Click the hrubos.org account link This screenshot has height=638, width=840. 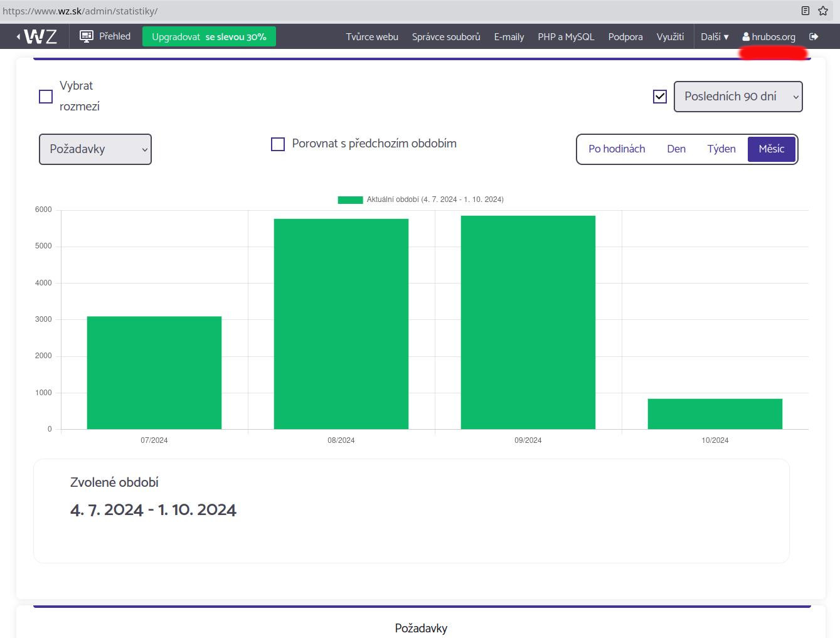pyautogui.click(x=774, y=36)
